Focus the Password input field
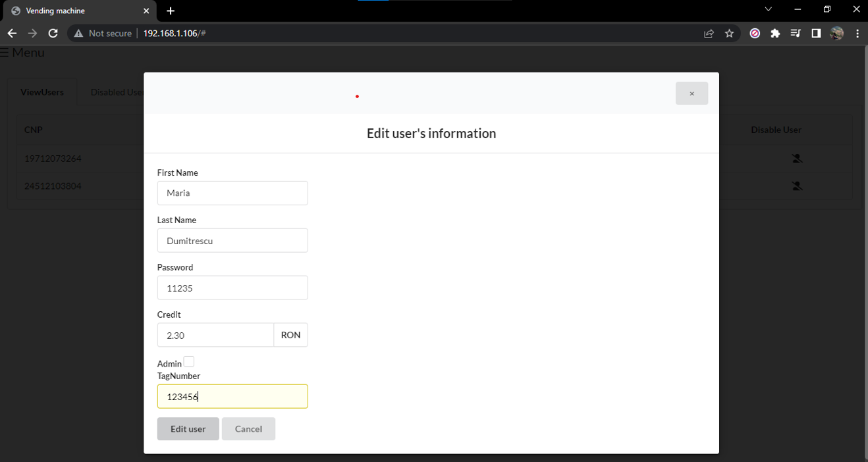Viewport: 868px width, 462px height. point(232,288)
